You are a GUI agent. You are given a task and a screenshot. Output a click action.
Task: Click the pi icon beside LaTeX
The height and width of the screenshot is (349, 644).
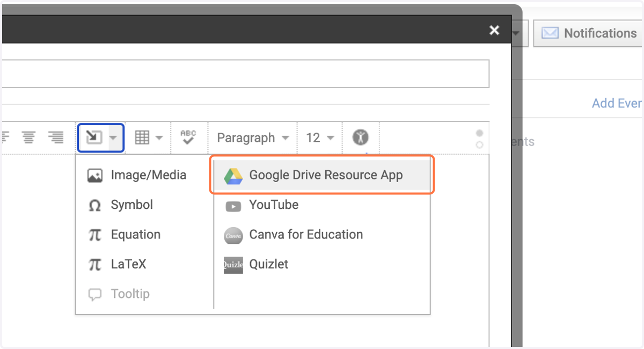(95, 265)
